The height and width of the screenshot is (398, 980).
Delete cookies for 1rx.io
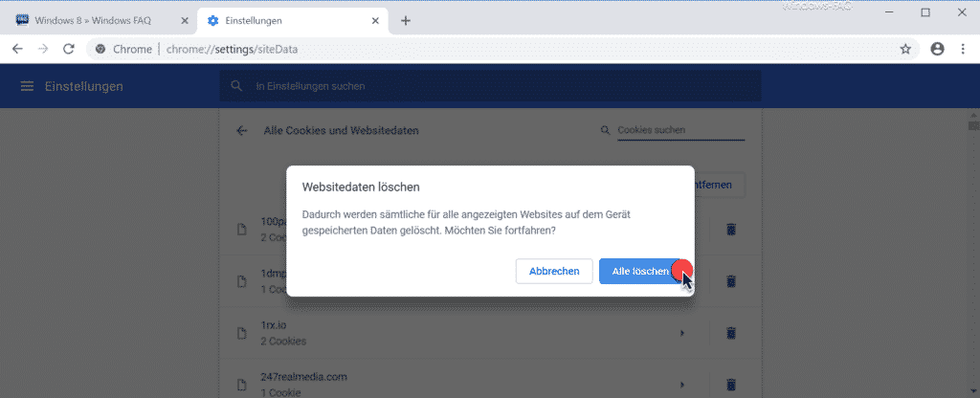click(731, 333)
